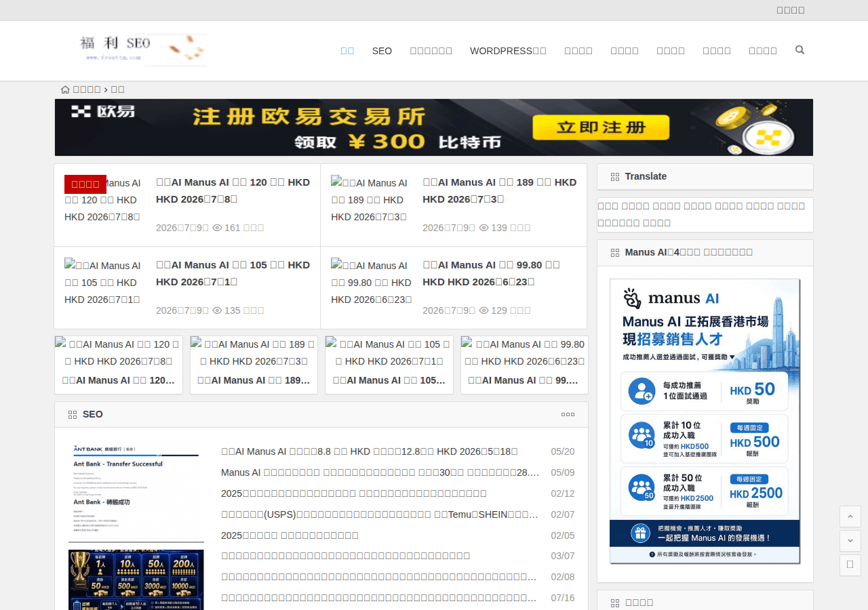
Task: Open the 2025 post dated 02/05
Action: pyautogui.click(x=290, y=535)
